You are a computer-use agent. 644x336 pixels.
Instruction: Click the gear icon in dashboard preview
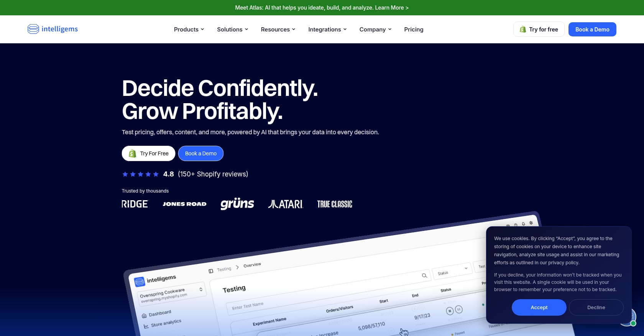click(531, 223)
